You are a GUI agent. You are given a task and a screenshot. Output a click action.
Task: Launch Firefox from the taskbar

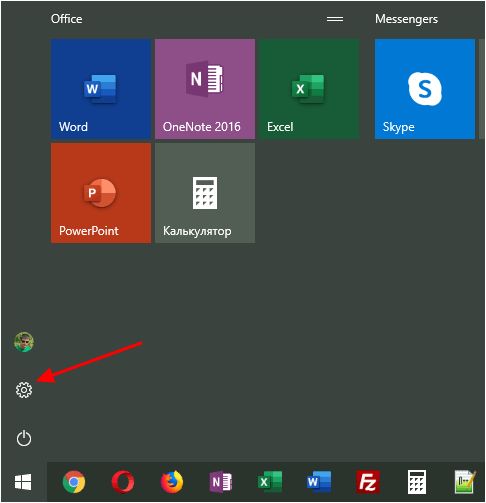172,482
